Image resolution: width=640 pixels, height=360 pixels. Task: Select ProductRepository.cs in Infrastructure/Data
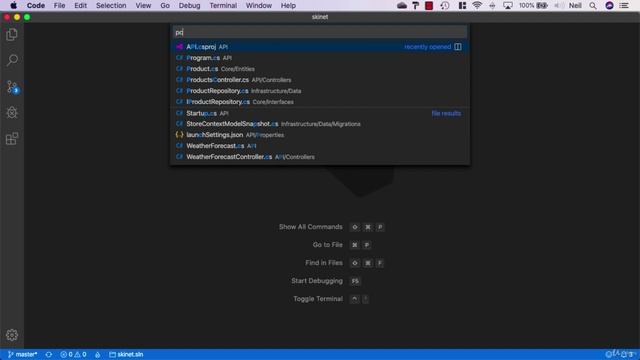320,91
